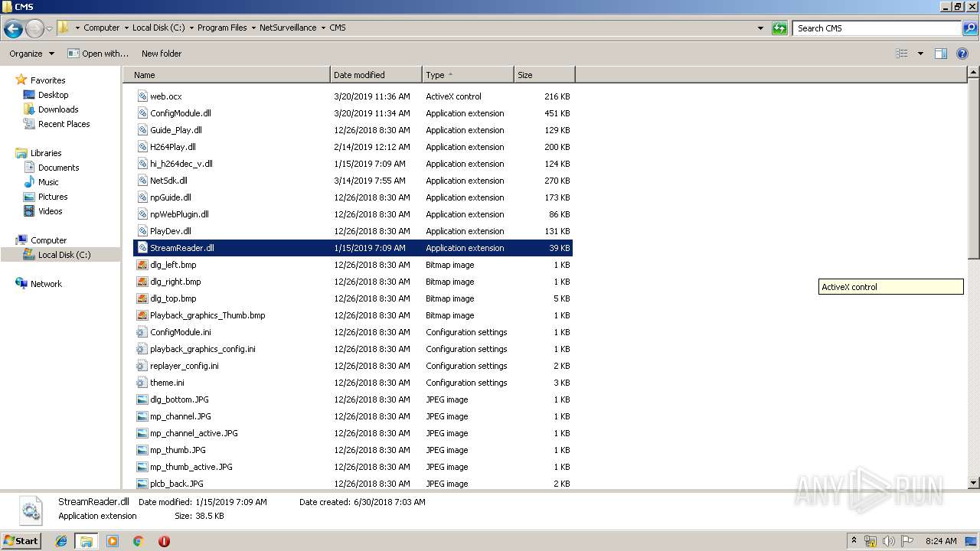Select the Playback_graphics_Thumb.bmp file
Viewport: 980px width, 551px height.
click(x=207, y=315)
